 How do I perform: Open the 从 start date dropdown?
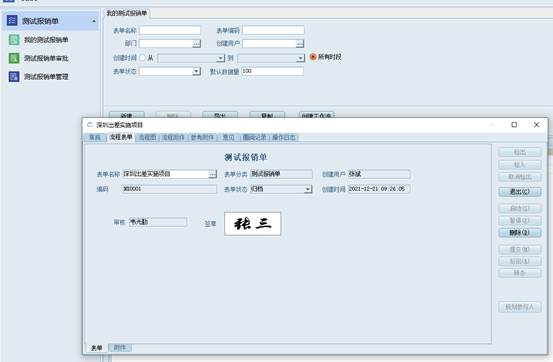click(x=221, y=58)
